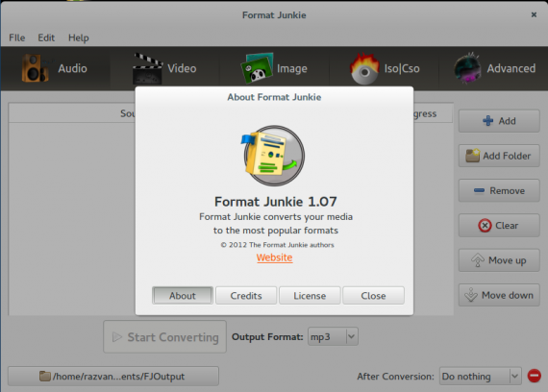Close the Format Junkie main window
The height and width of the screenshot is (392, 548).
[534, 14]
